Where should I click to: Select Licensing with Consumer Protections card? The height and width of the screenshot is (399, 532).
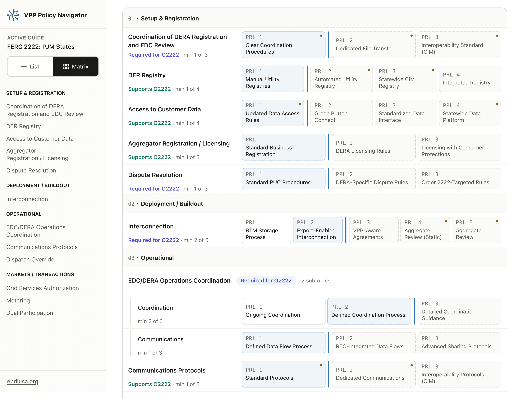coord(459,147)
